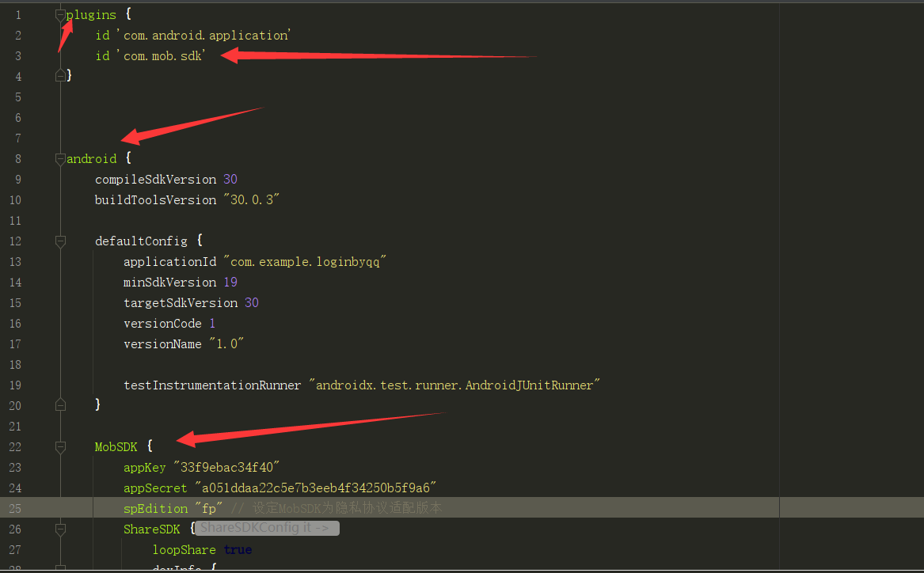Click line number 3 in the gutter
924x573 pixels.
coord(17,56)
